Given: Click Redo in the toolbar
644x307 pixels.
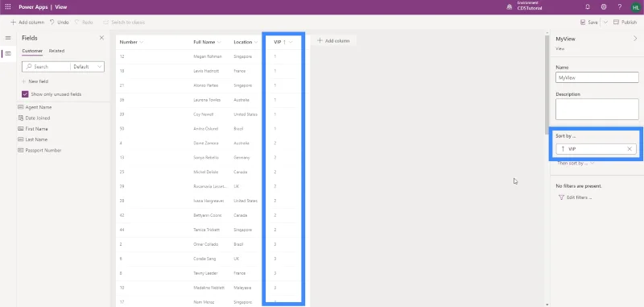Looking at the screenshot, I should coord(84,23).
